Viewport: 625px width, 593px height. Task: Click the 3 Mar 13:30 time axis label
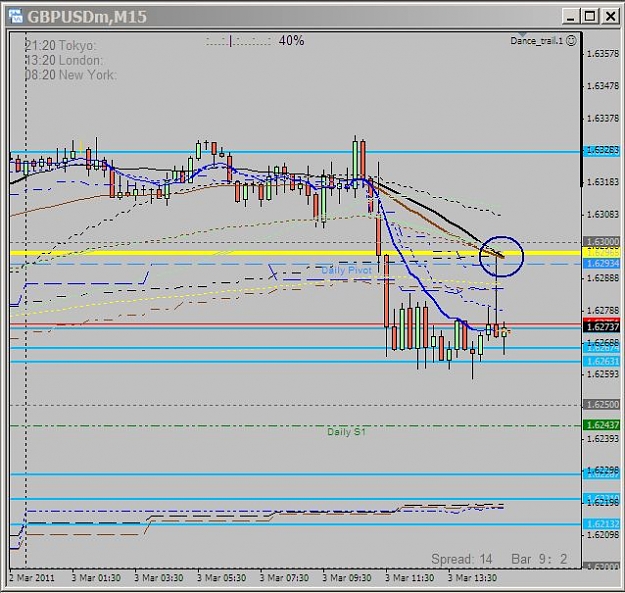tap(472, 578)
